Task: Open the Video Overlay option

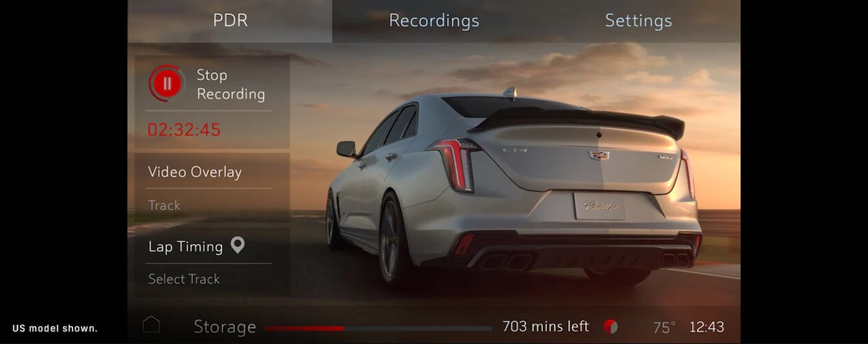Action: click(195, 172)
